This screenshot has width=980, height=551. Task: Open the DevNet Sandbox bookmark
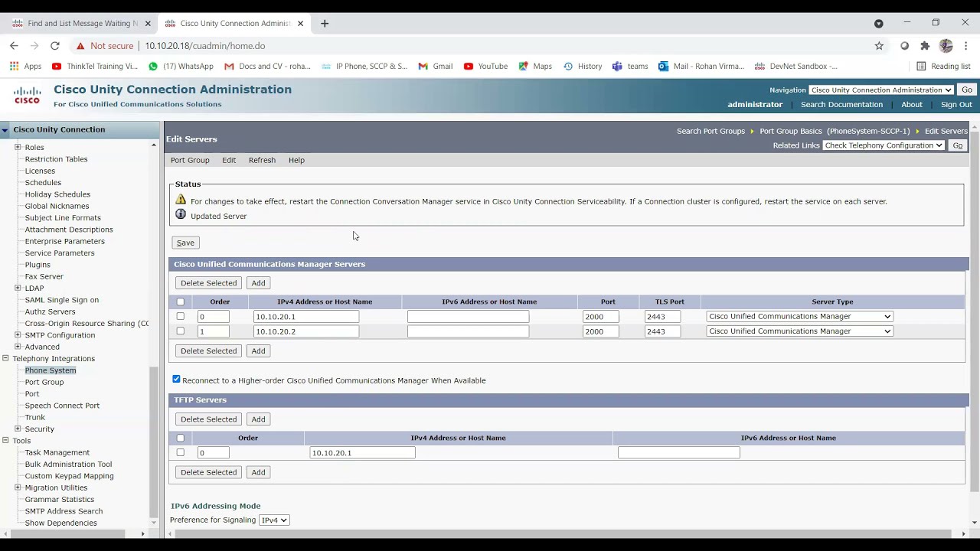[x=795, y=67]
